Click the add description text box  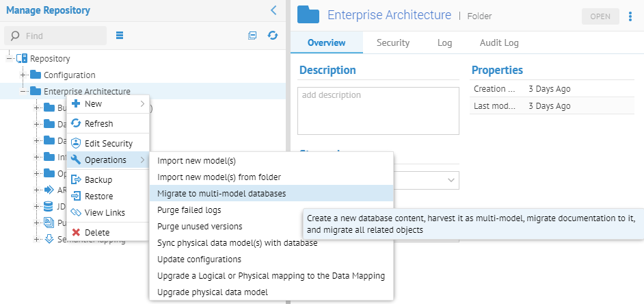[378, 110]
